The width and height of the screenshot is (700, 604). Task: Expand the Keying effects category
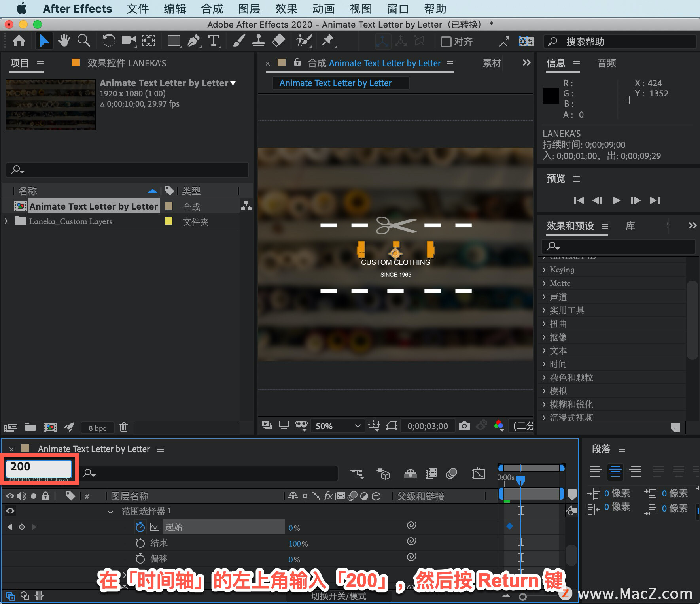coord(544,270)
